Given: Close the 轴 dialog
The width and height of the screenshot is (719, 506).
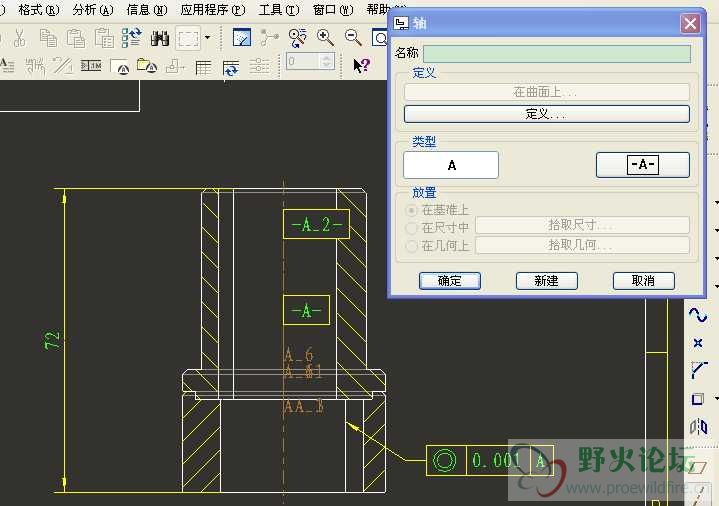Looking at the screenshot, I should 690,23.
